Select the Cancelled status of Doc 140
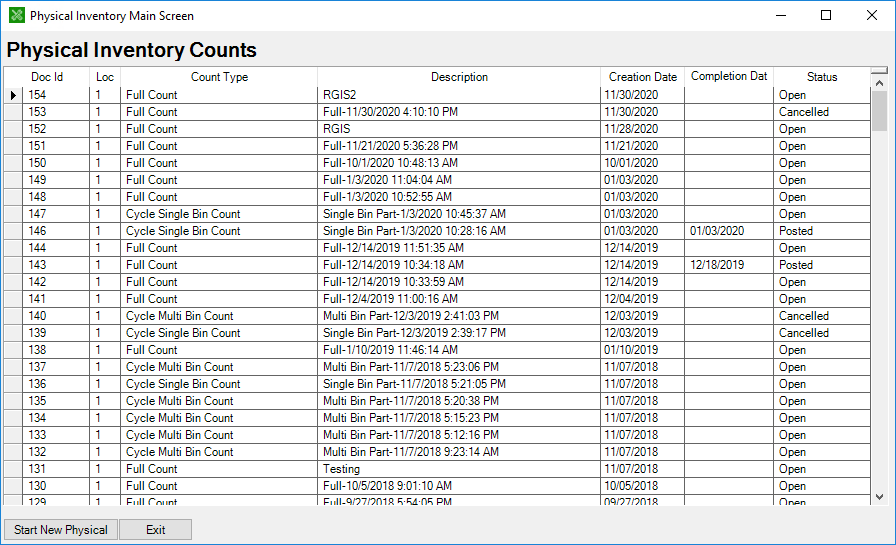Viewport: 896px width, 545px height. (x=822, y=316)
